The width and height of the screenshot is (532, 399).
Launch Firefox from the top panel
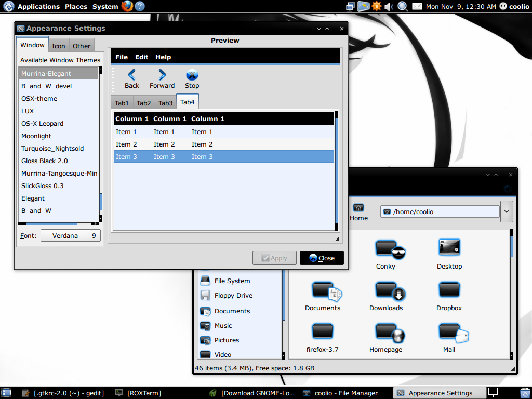pyautogui.click(x=127, y=6)
